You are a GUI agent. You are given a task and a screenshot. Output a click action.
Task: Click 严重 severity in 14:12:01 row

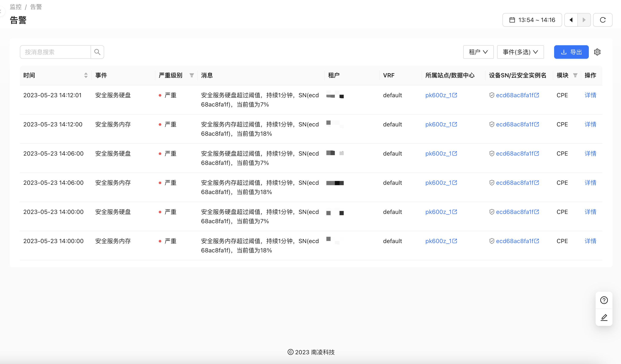click(x=170, y=95)
